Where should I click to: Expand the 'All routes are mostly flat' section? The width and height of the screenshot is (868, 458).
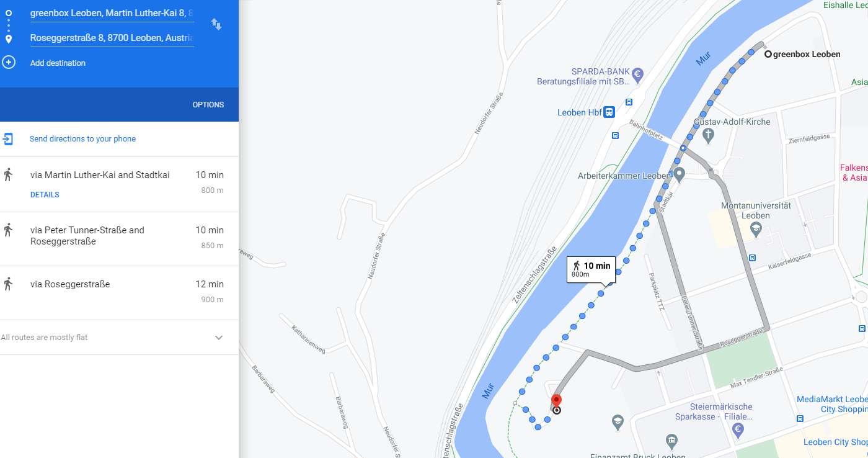point(218,338)
